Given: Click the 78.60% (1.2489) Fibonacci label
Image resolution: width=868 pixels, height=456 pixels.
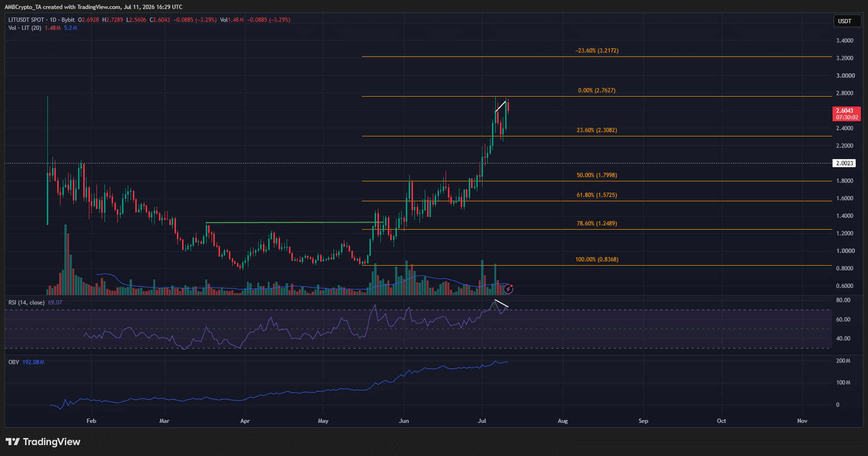Looking at the screenshot, I should pos(597,224).
